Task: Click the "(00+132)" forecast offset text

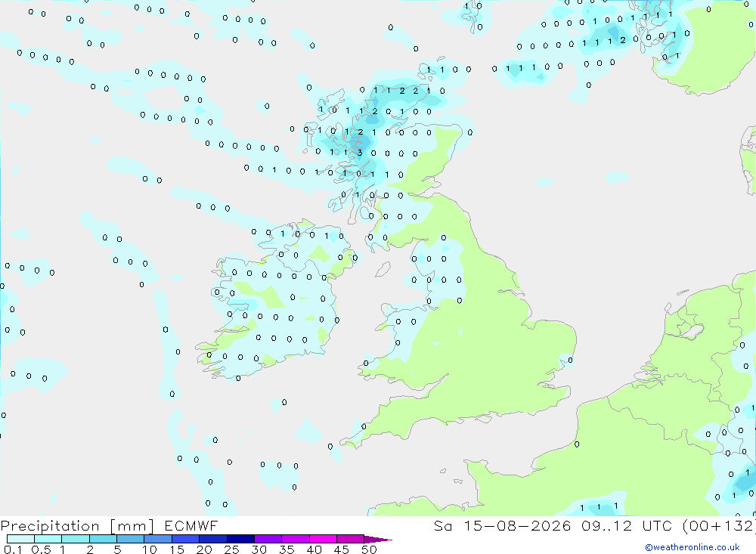Action: point(718,525)
